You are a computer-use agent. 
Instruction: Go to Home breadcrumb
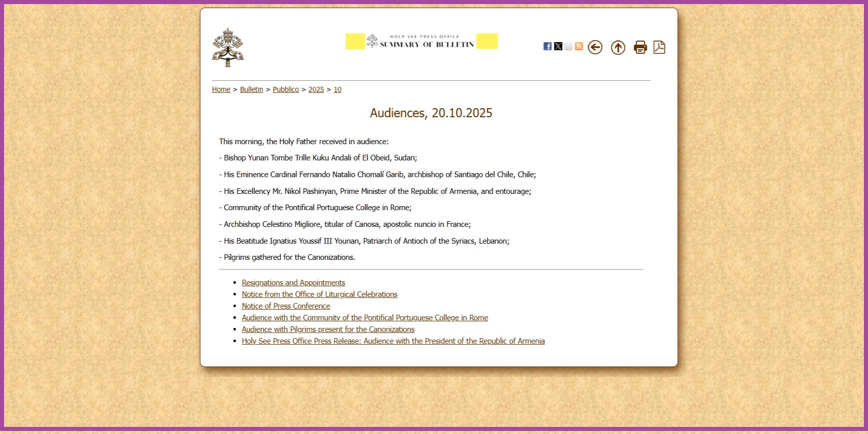point(221,89)
